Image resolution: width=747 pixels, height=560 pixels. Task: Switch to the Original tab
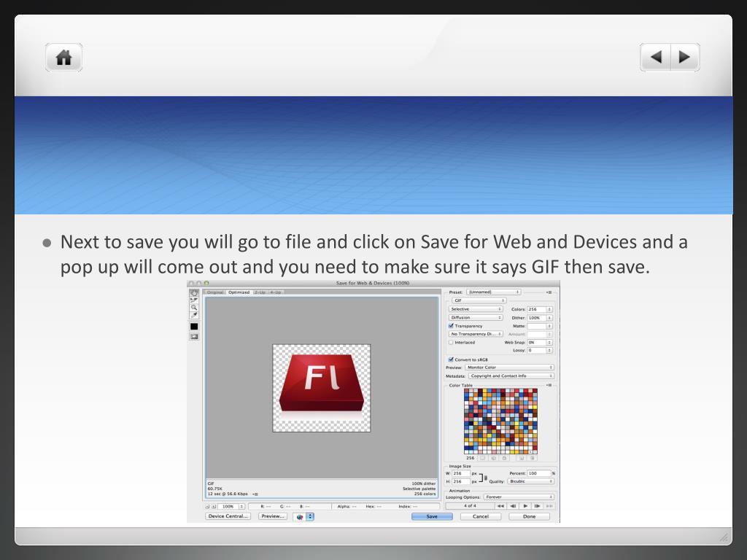pos(215,292)
